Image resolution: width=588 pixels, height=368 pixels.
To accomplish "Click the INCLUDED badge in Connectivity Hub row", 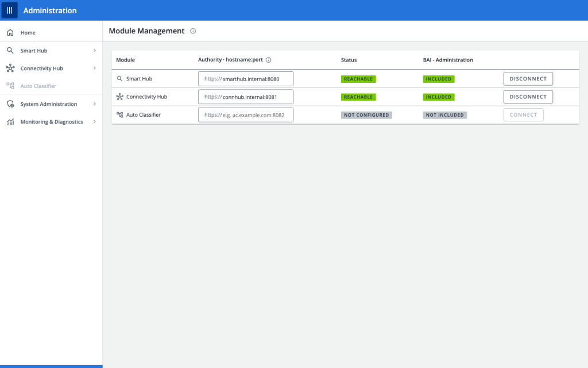I will [x=438, y=97].
